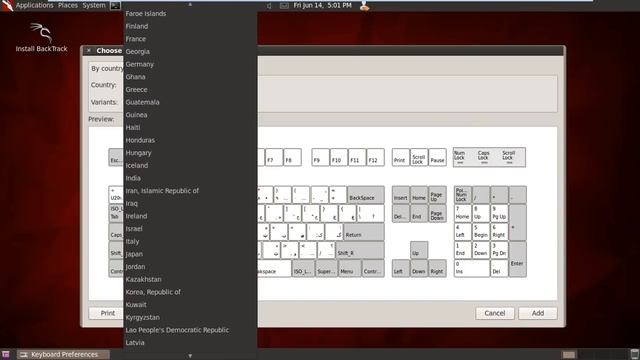Select Latvia from country list

pos(190,342)
